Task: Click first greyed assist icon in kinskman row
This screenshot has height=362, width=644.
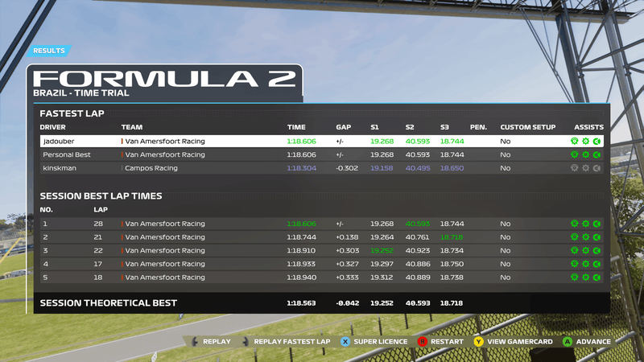Action: [574, 168]
